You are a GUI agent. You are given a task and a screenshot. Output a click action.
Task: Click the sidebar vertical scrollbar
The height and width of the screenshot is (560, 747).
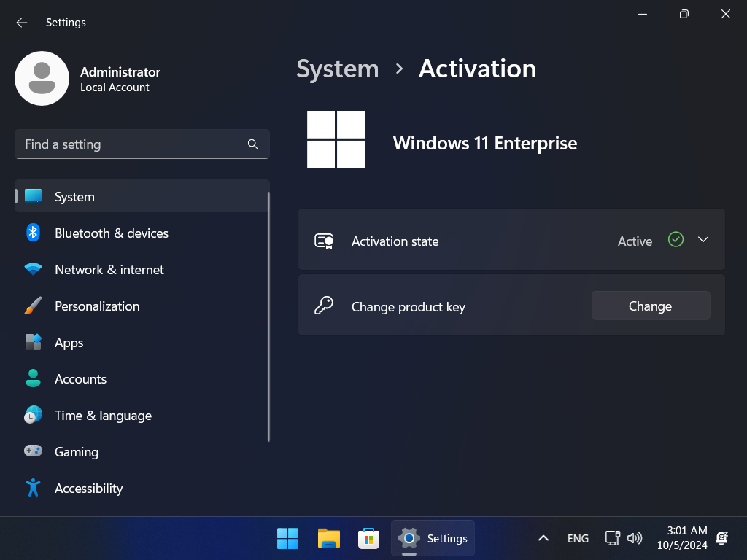(268, 316)
